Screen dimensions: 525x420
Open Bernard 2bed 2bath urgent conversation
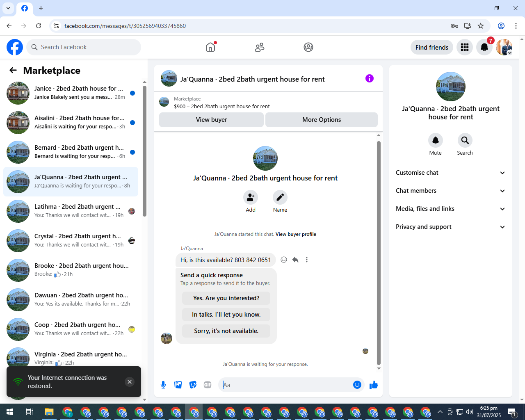pyautogui.click(x=71, y=152)
